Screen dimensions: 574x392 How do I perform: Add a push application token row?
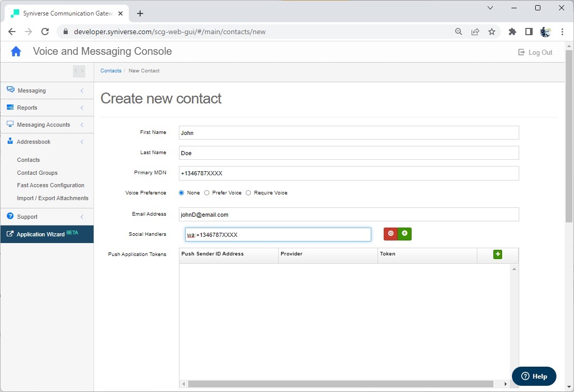pyautogui.click(x=497, y=254)
